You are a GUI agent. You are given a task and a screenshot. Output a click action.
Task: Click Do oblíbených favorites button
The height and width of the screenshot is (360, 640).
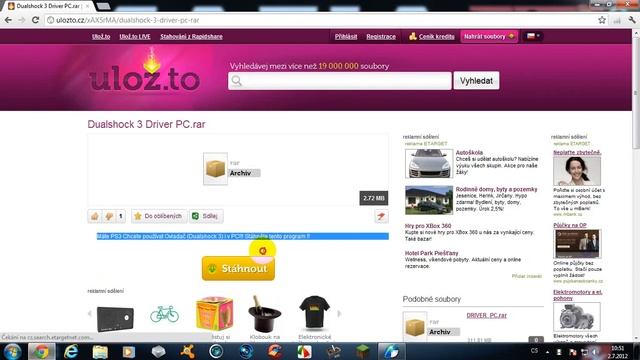tap(159, 216)
